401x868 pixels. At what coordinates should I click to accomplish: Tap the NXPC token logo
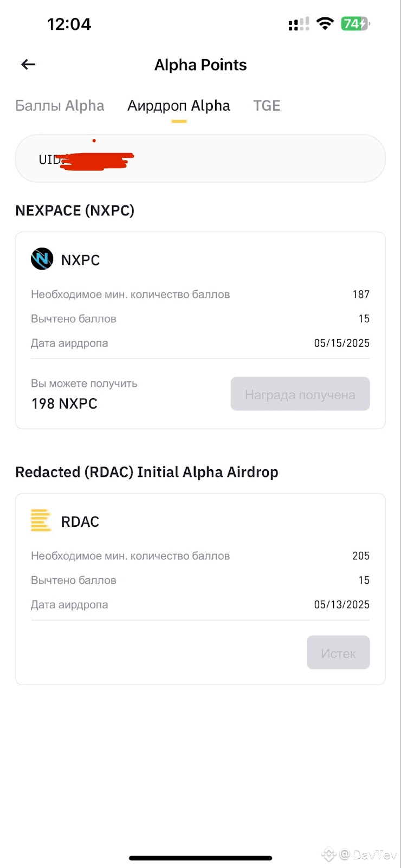click(42, 259)
